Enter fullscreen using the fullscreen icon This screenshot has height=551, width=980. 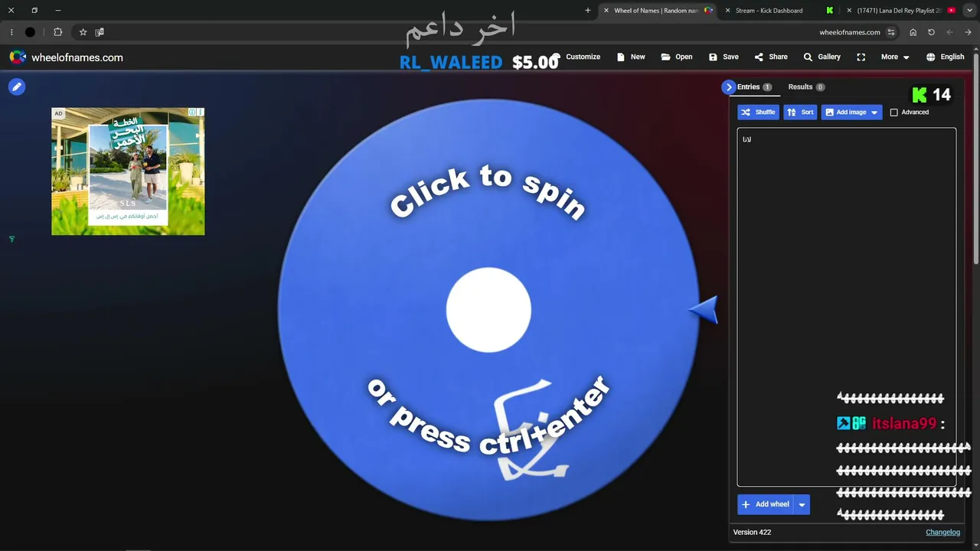(x=861, y=57)
